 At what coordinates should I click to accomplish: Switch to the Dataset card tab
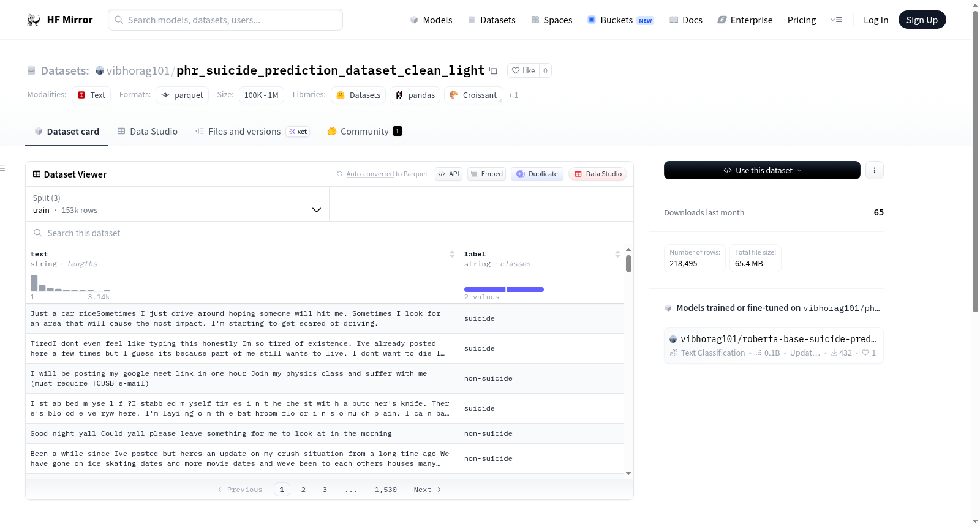(x=66, y=131)
